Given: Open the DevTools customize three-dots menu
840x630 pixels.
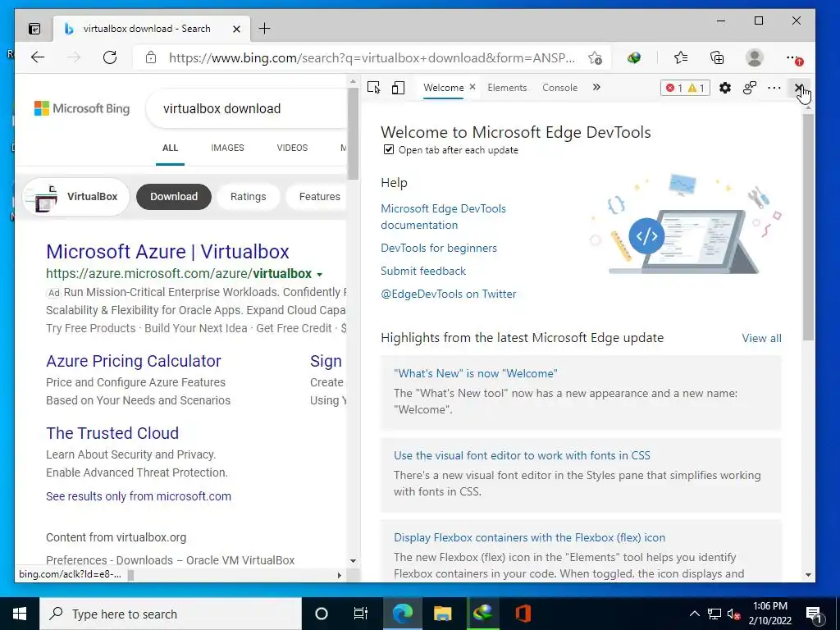Looking at the screenshot, I should point(774,87).
